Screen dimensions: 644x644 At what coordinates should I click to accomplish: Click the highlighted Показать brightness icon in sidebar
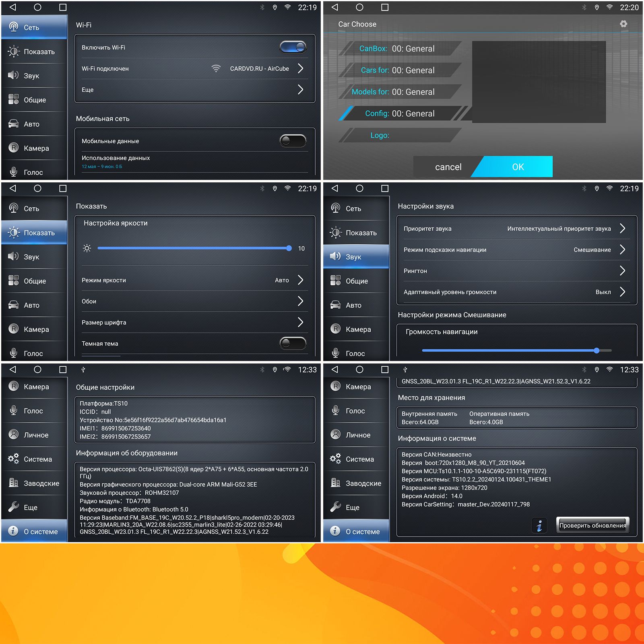[x=13, y=232]
